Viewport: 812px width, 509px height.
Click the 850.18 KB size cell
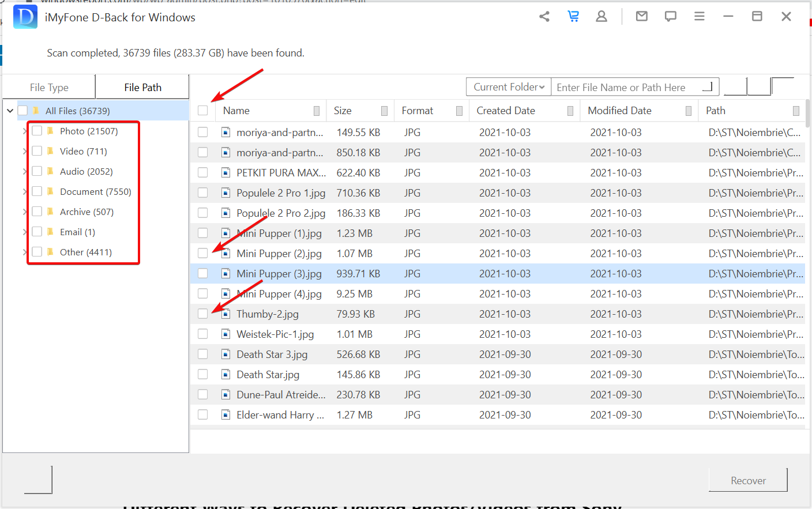click(x=358, y=153)
